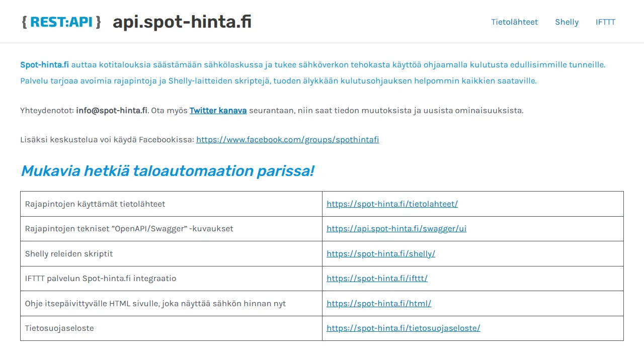Open the self-updating HTML guide link
Screen dimensions: 644x362
(379, 303)
